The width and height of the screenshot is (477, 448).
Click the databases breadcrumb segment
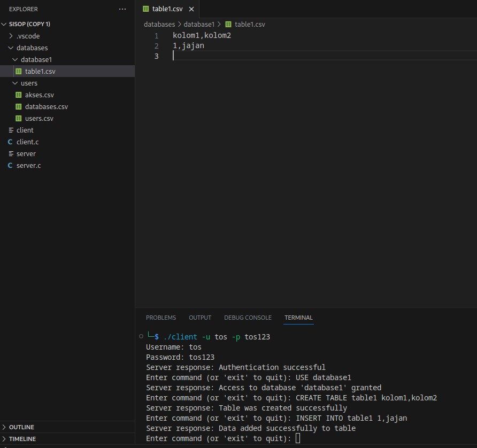159,25
